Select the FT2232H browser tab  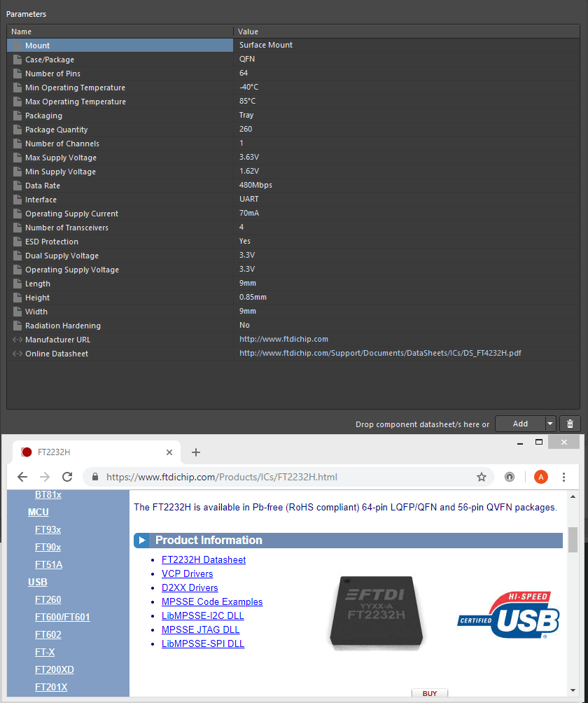coord(97,452)
